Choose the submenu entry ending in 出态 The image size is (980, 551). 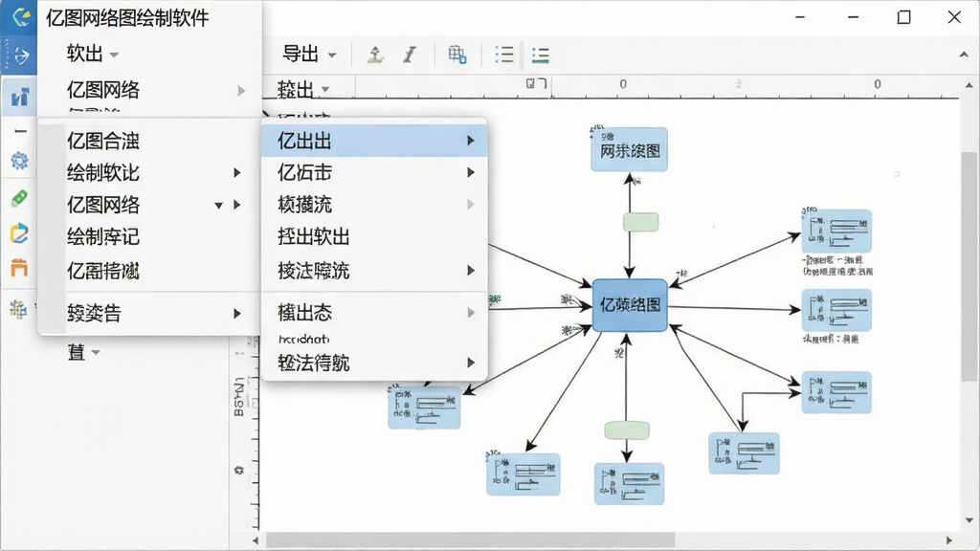coord(375,312)
